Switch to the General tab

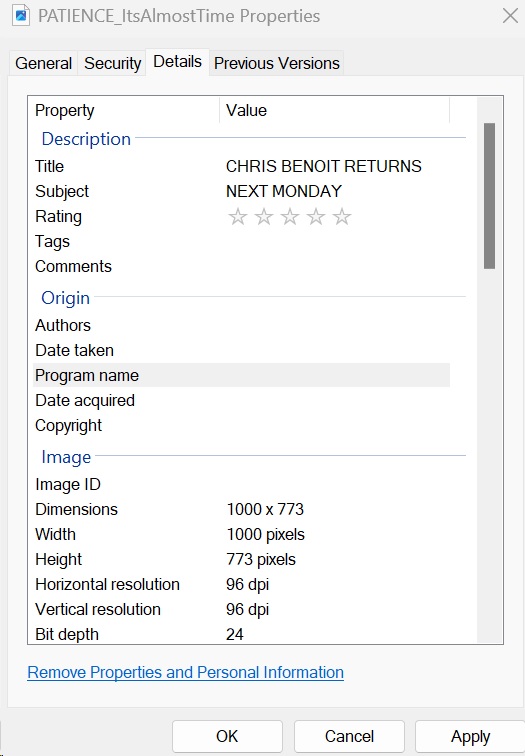tap(43, 63)
